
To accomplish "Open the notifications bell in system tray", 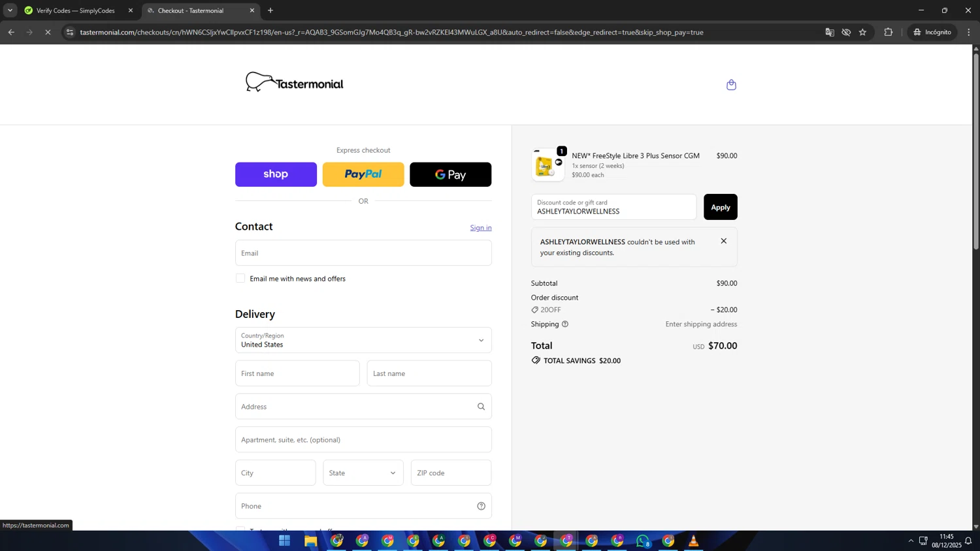I will pyautogui.click(x=968, y=541).
